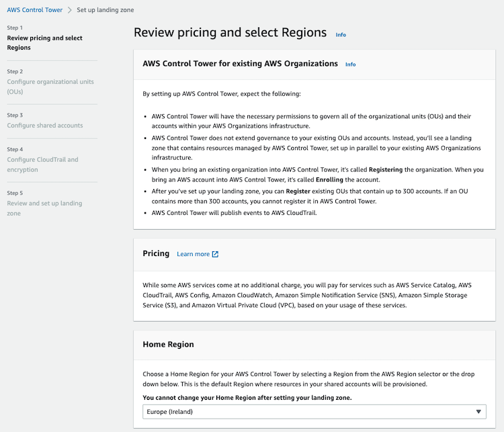Open Info for existing AWS Organizations section
This screenshot has width=504, height=432.
pyautogui.click(x=350, y=64)
